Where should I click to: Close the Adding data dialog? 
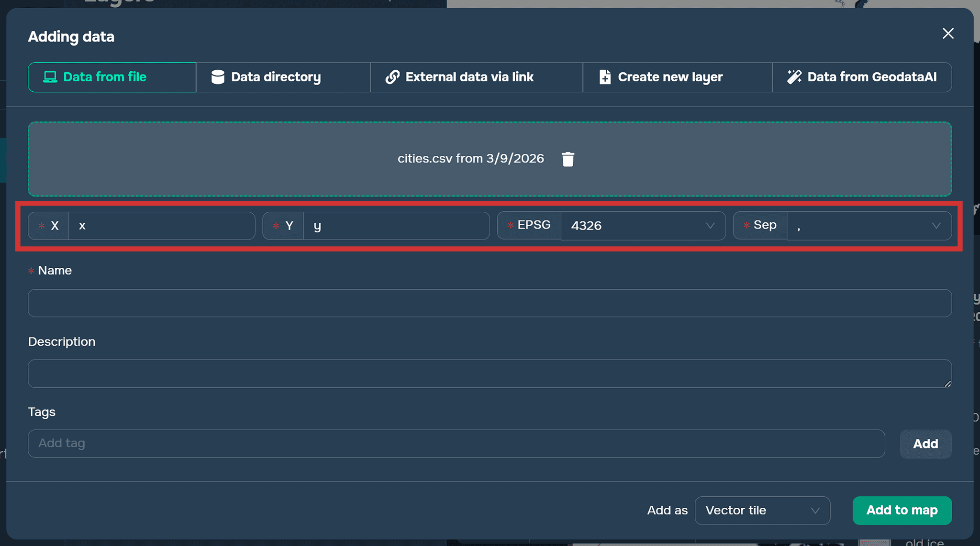pyautogui.click(x=947, y=33)
